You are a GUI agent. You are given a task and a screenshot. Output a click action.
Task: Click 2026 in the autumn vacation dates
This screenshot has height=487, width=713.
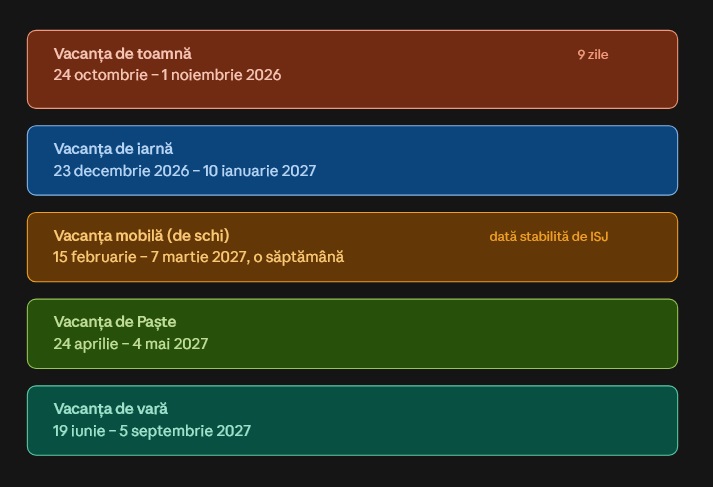coord(263,75)
